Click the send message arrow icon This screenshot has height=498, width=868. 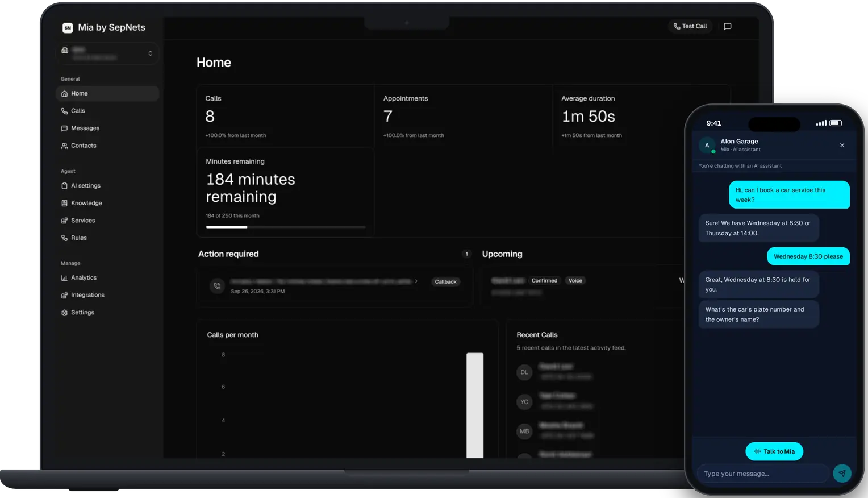(842, 473)
